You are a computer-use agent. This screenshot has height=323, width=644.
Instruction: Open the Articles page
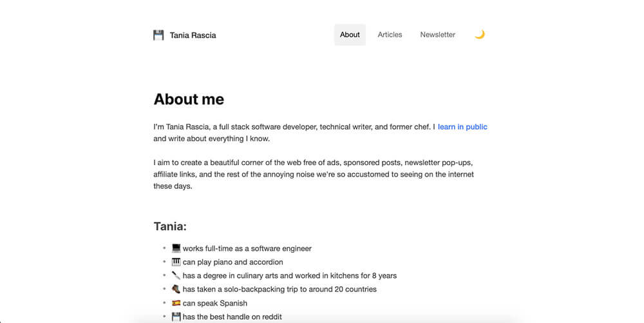click(x=390, y=35)
